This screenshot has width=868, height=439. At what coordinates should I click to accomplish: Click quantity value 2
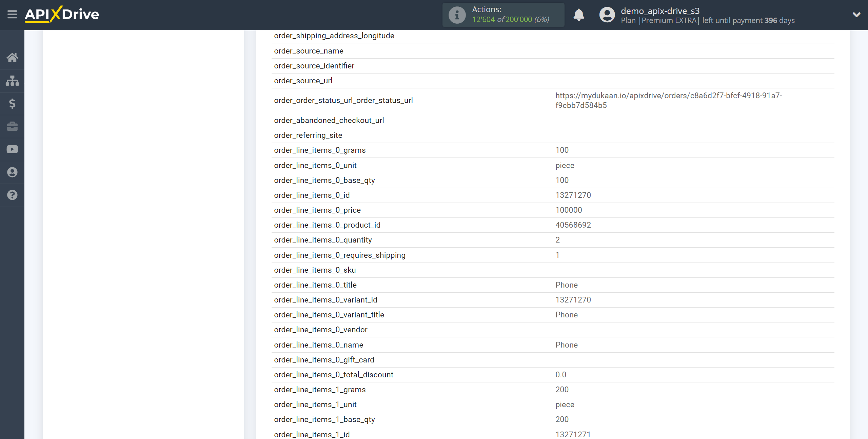(557, 240)
